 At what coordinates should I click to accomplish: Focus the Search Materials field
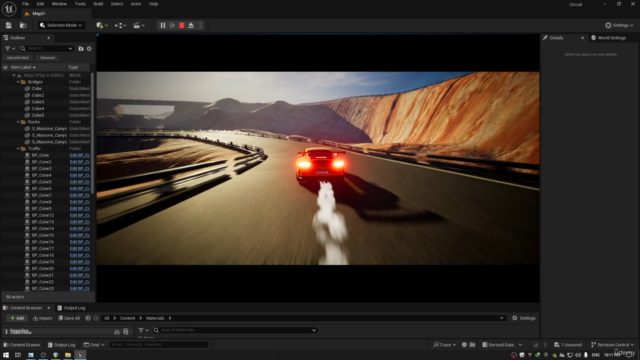[x=235, y=330]
